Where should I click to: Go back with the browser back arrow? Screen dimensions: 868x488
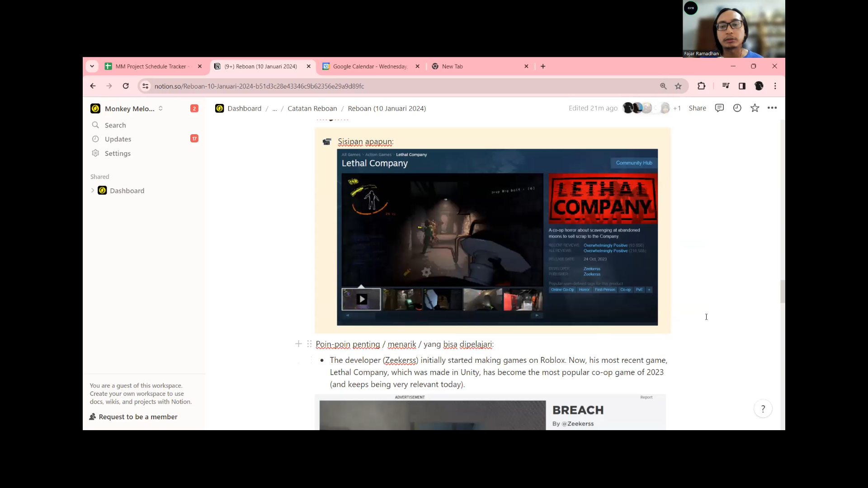93,86
